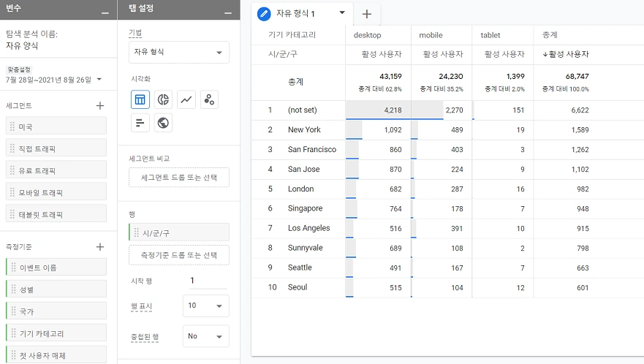Click the London row label
Viewport: 644px width, 364px height.
pos(300,189)
